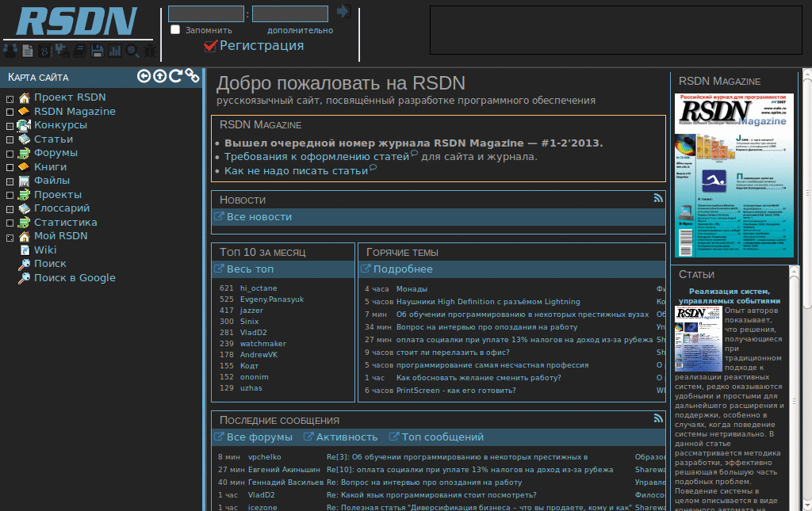Enable the Запомнить checkbox
812x511 pixels.
pos(174,29)
